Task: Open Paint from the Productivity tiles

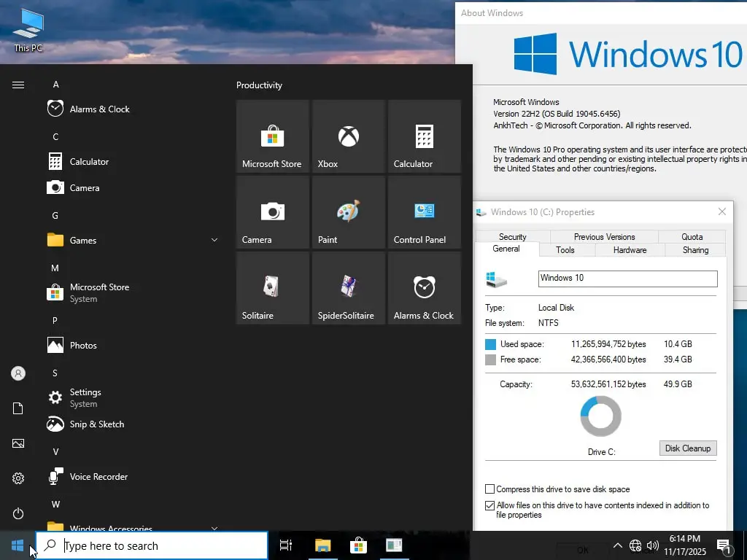Action: pos(348,212)
